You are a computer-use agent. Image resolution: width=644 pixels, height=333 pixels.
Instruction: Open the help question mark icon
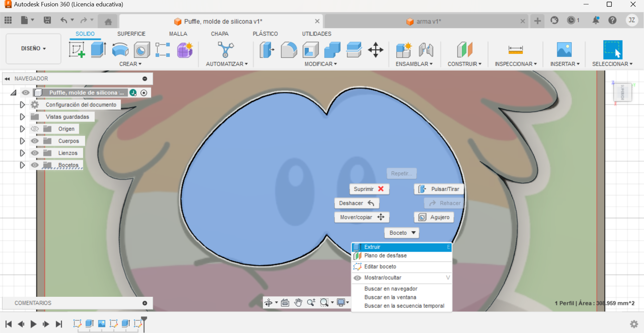pos(612,20)
